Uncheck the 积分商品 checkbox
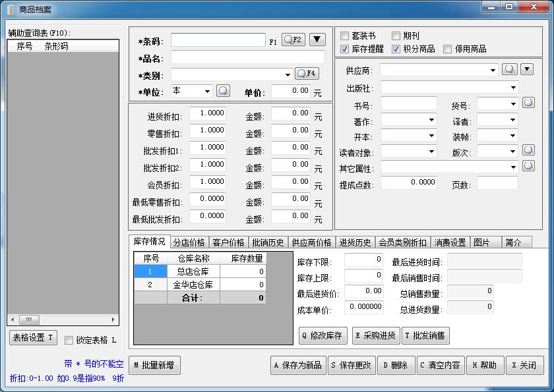This screenshot has width=554, height=392. pos(396,49)
